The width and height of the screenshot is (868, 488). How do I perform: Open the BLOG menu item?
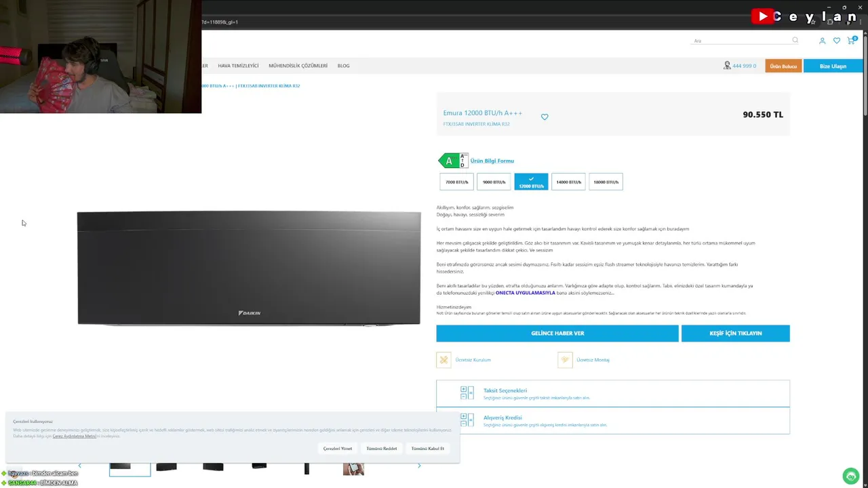344,66
